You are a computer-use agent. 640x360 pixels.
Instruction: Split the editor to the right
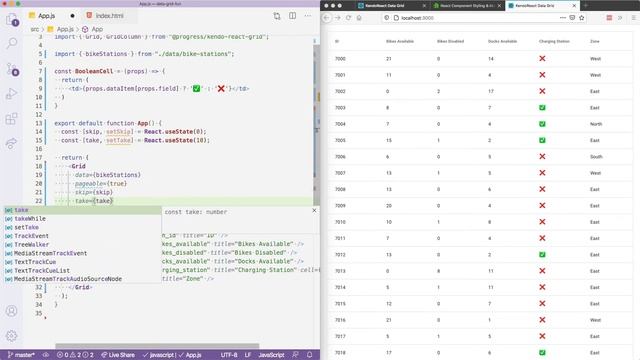click(293, 16)
